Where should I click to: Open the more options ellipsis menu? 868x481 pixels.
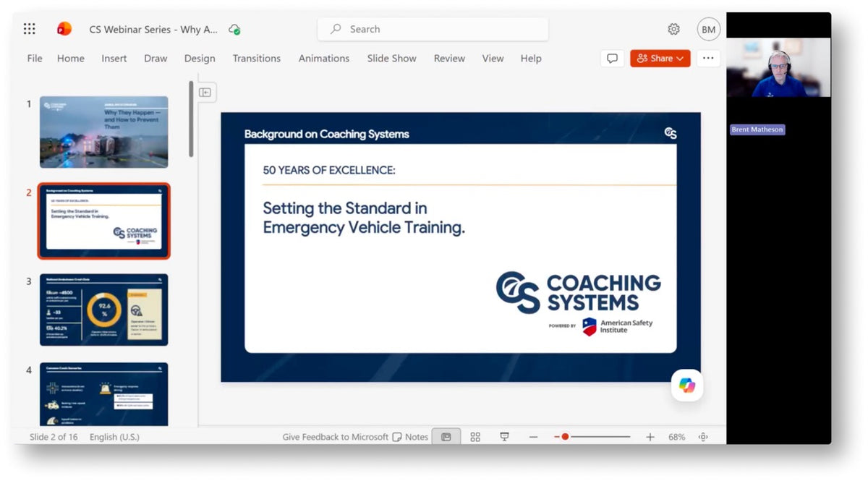tap(708, 59)
